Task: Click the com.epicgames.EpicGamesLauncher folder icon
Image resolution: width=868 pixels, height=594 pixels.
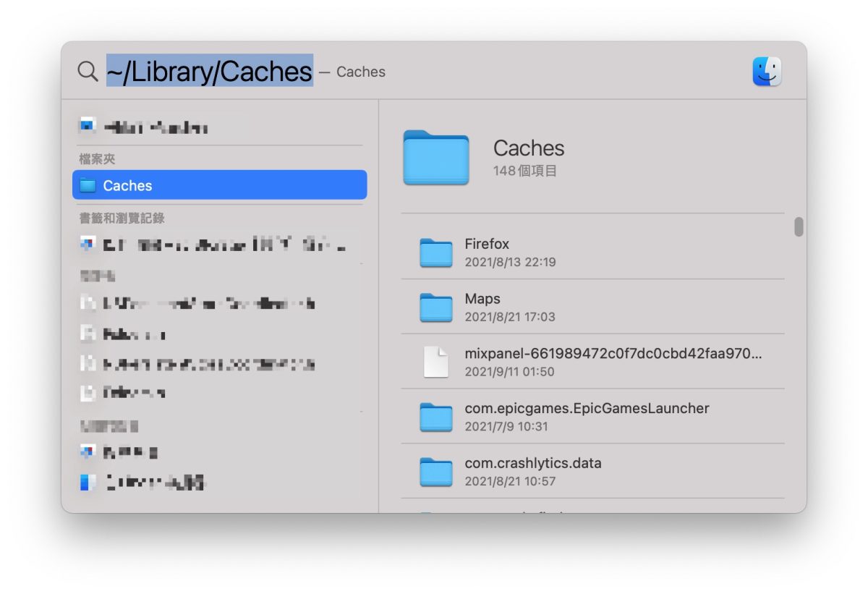Action: click(x=436, y=417)
